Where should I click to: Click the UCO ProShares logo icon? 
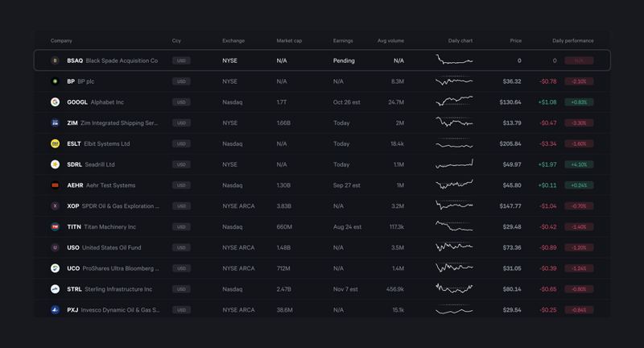coord(55,268)
